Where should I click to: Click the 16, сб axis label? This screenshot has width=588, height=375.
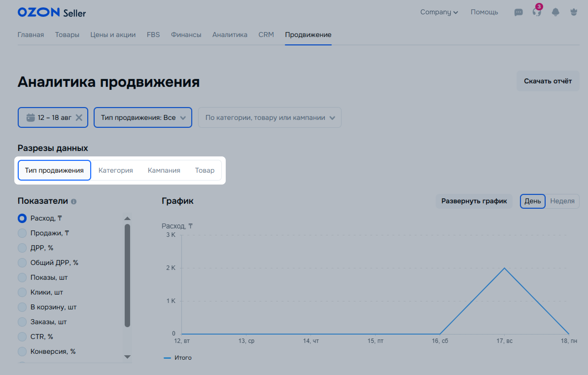tap(440, 341)
